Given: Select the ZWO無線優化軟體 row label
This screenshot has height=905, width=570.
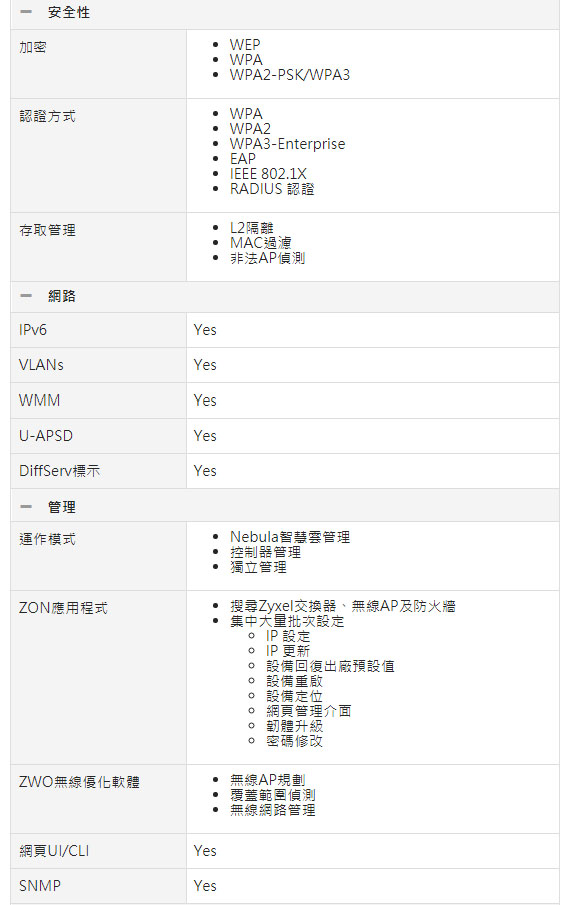Looking at the screenshot, I should coord(80,782).
